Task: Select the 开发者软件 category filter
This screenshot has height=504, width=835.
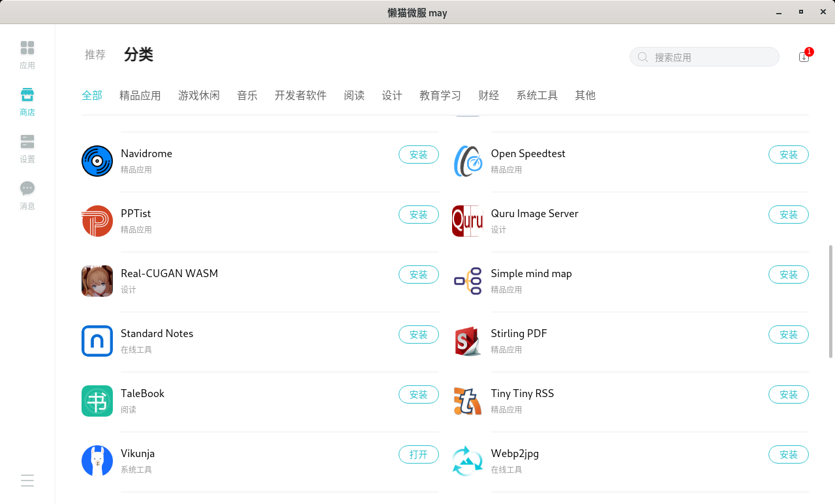Action: pyautogui.click(x=301, y=95)
